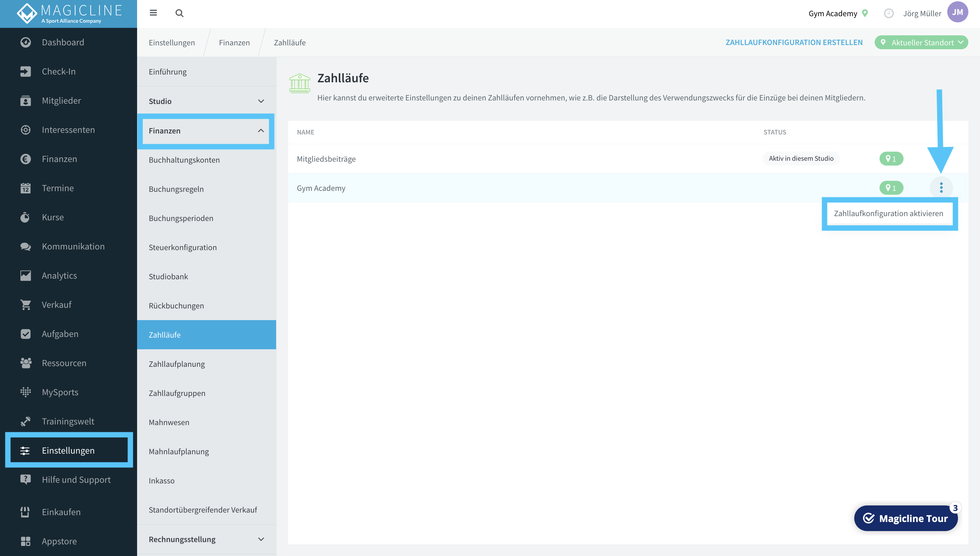980x556 pixels.
Task: Open Mahnlaufplanung settings
Action: [x=206, y=451]
